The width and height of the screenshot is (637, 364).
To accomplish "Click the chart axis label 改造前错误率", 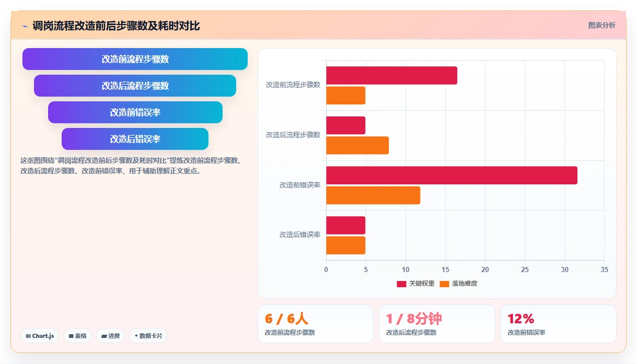I will point(300,185).
